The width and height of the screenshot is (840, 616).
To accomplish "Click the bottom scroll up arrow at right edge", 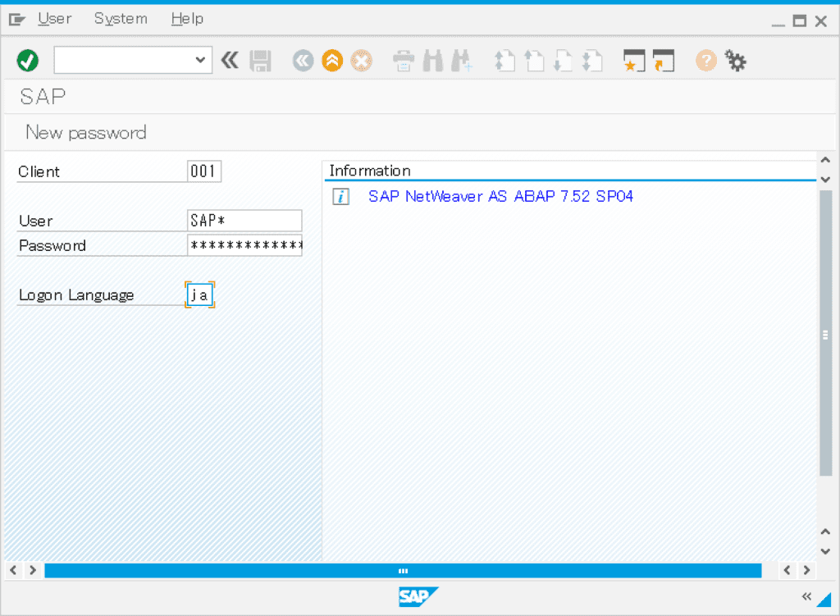I will tap(825, 532).
